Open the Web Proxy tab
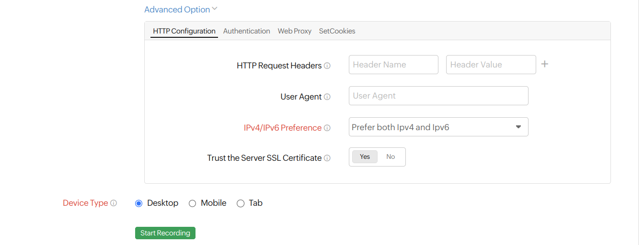 point(294,31)
